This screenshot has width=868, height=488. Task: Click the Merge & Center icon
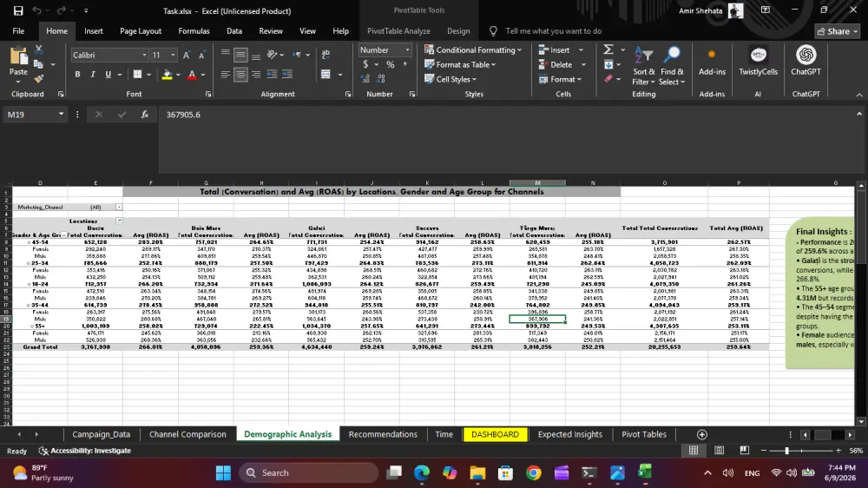[x=325, y=74]
